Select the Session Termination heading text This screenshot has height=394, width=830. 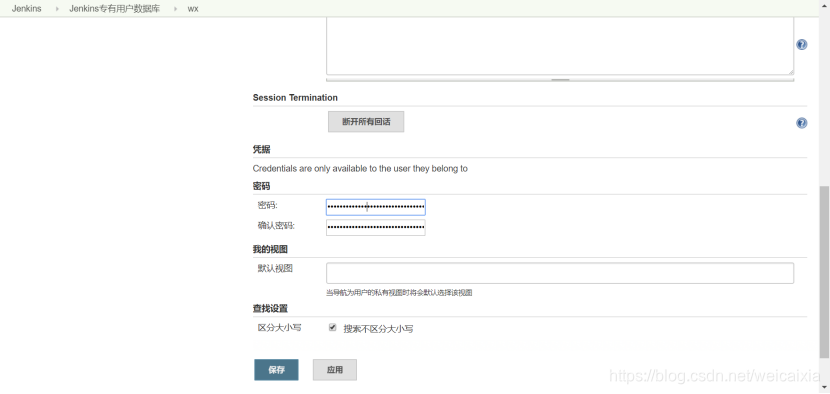(x=295, y=97)
